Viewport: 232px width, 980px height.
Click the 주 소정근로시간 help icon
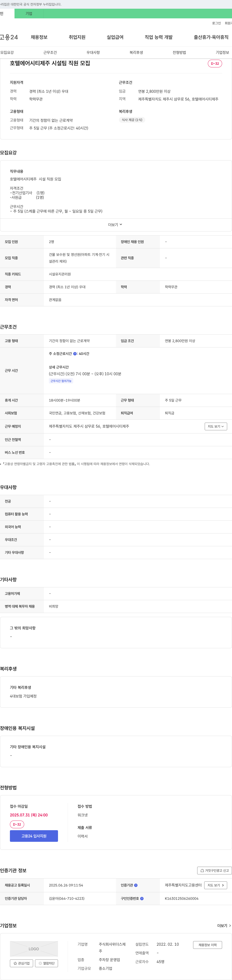click(x=75, y=354)
